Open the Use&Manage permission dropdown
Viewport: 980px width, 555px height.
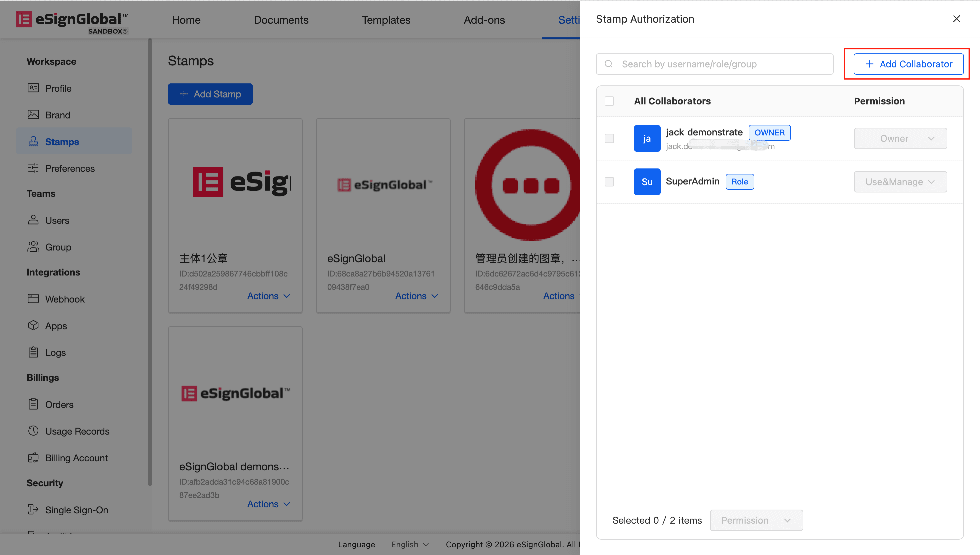(x=900, y=182)
